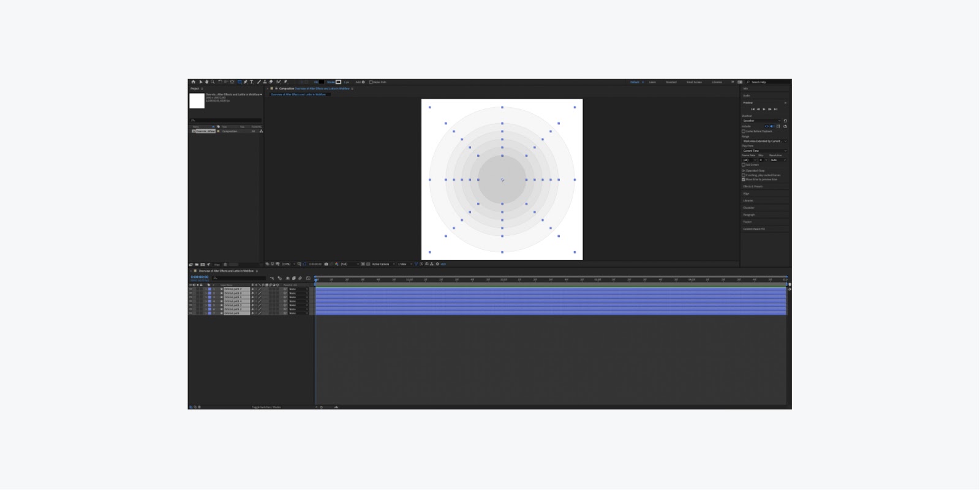Screen dimensions: 980x490
Task: Click the new folder icon in Project panel
Action: 197,264
